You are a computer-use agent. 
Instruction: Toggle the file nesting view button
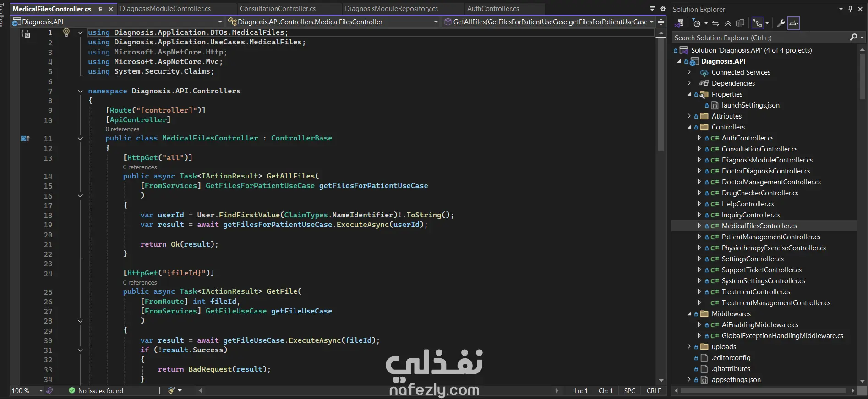tap(758, 23)
